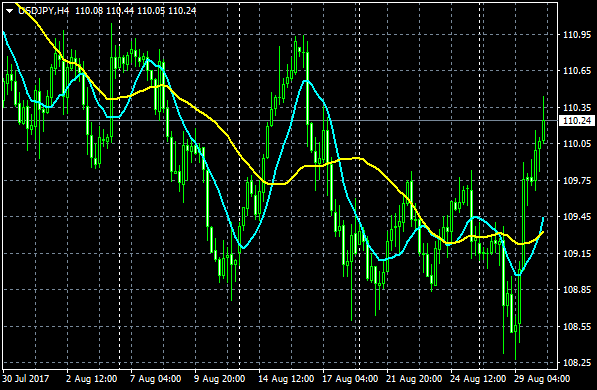Click the OHLC values 110.08 110.44 text

click(x=105, y=11)
